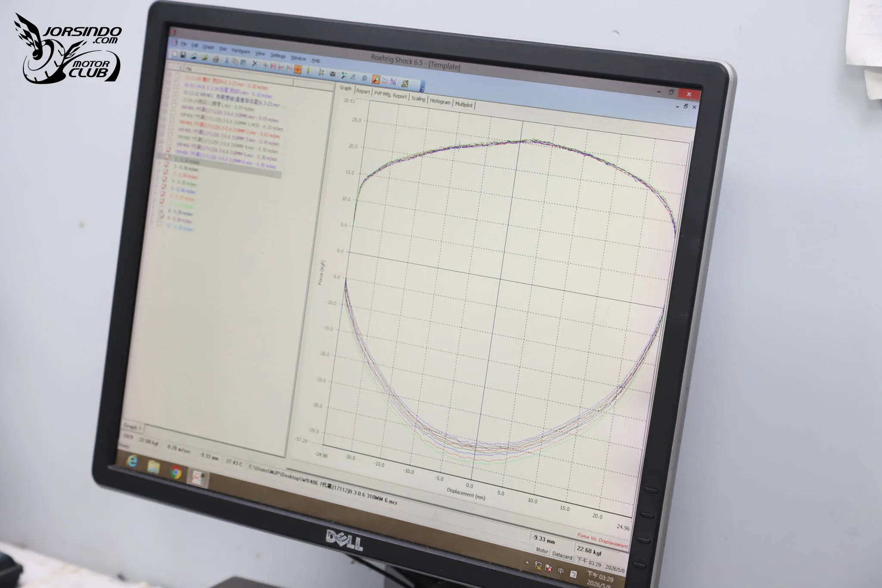Select the red 2.mcr file row
Image resolution: width=882 pixels, height=588 pixels.
pyautogui.click(x=230, y=129)
